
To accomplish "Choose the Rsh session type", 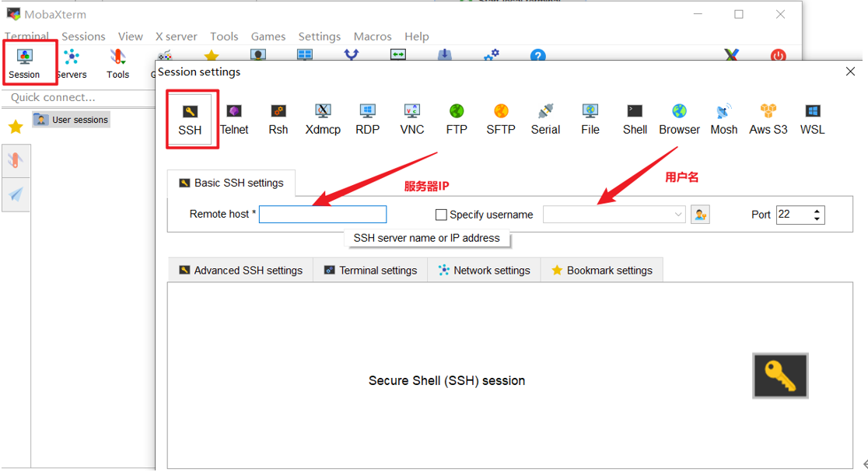I will coord(278,119).
